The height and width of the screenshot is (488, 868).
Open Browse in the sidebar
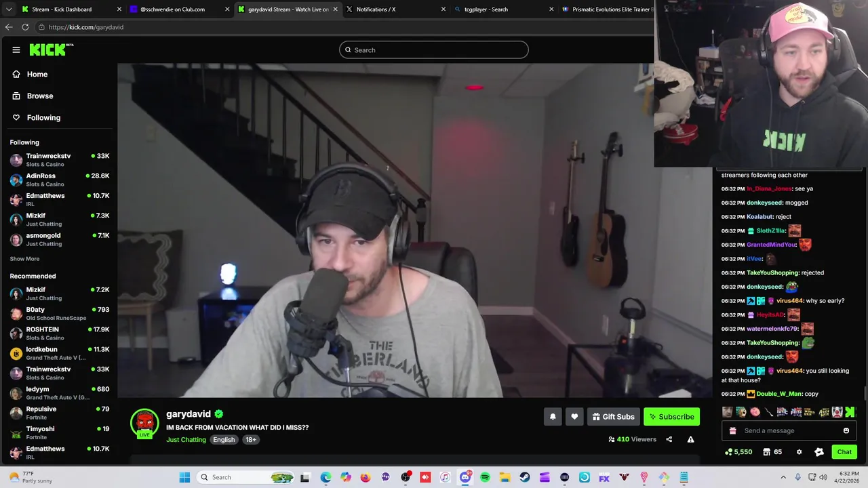[x=39, y=96]
